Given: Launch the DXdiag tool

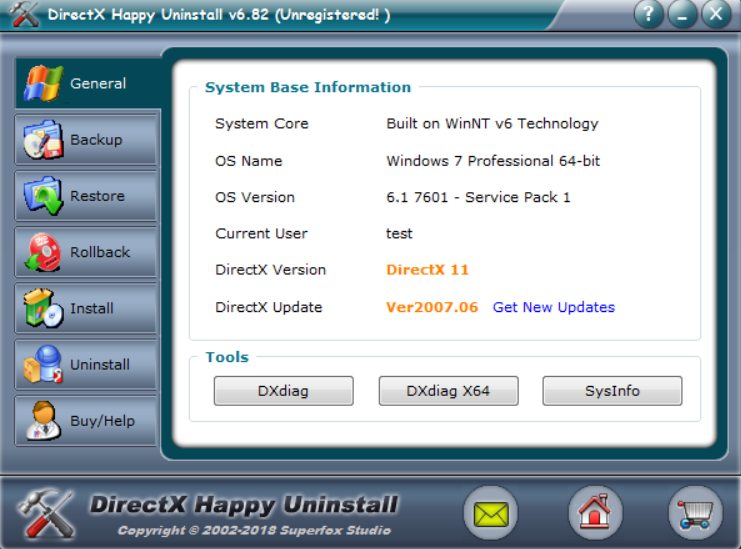Looking at the screenshot, I should pos(283,391).
